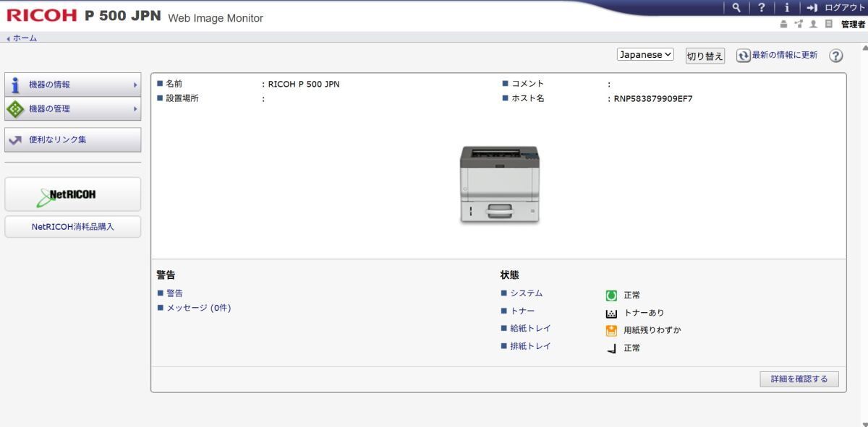Click the blue info icon of 機器の情報
The width and height of the screenshot is (868, 427).
(x=15, y=85)
